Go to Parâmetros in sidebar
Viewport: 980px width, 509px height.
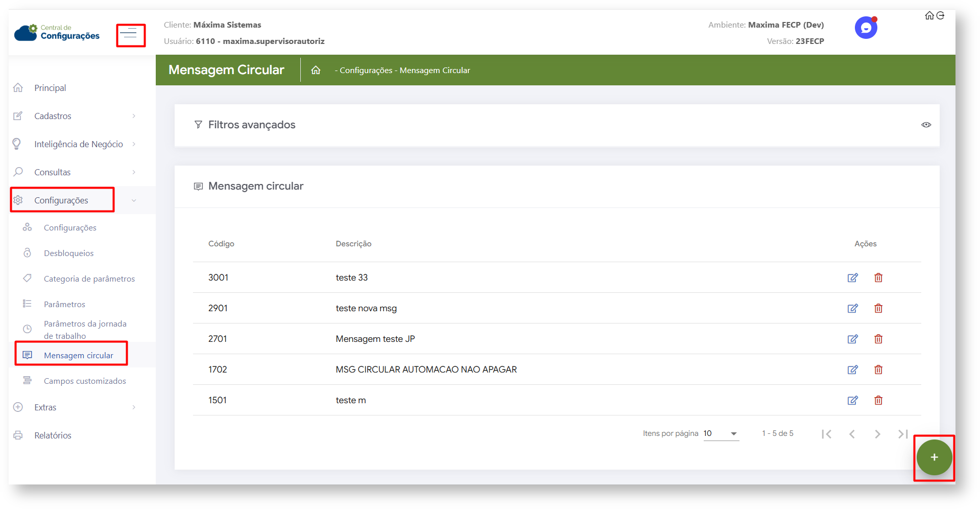64,304
